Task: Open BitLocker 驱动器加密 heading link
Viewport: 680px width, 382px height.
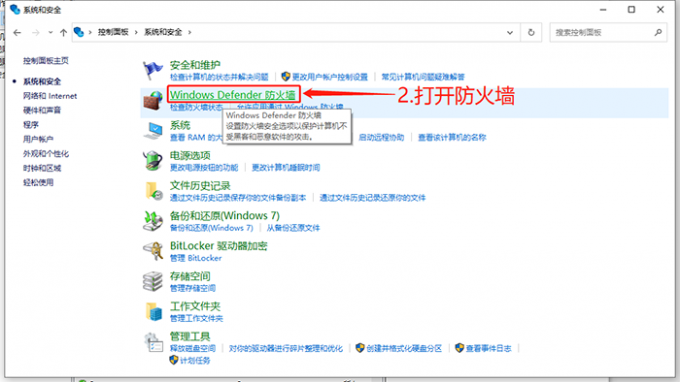Action: [219, 246]
